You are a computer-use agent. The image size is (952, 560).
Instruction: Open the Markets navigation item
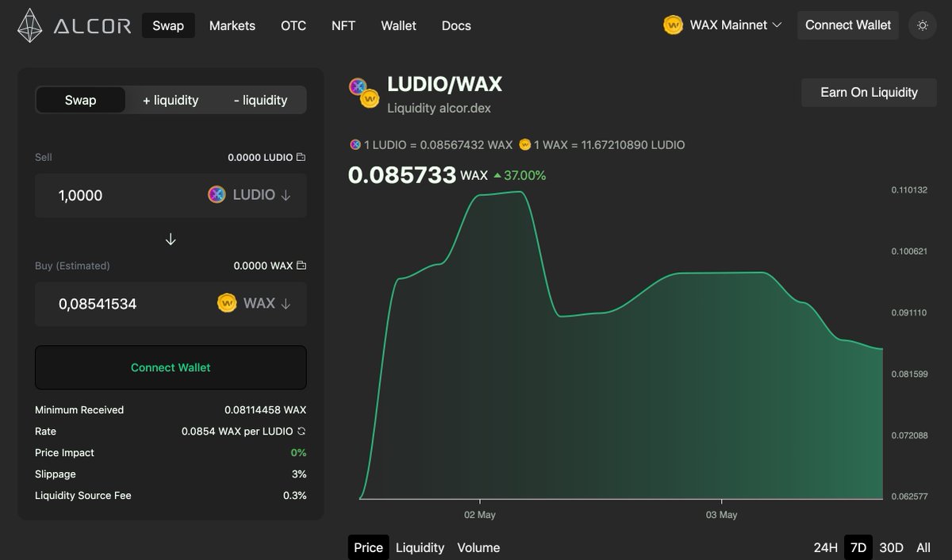(x=232, y=25)
